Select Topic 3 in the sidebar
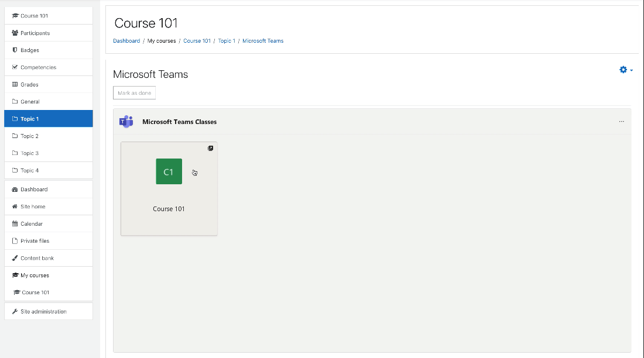644x358 pixels. tap(49, 153)
